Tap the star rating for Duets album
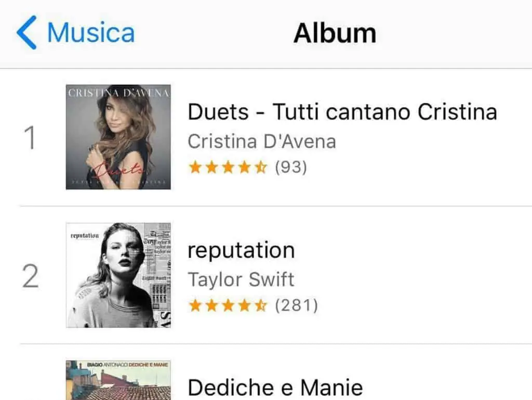The height and width of the screenshot is (400, 532). 228,167
